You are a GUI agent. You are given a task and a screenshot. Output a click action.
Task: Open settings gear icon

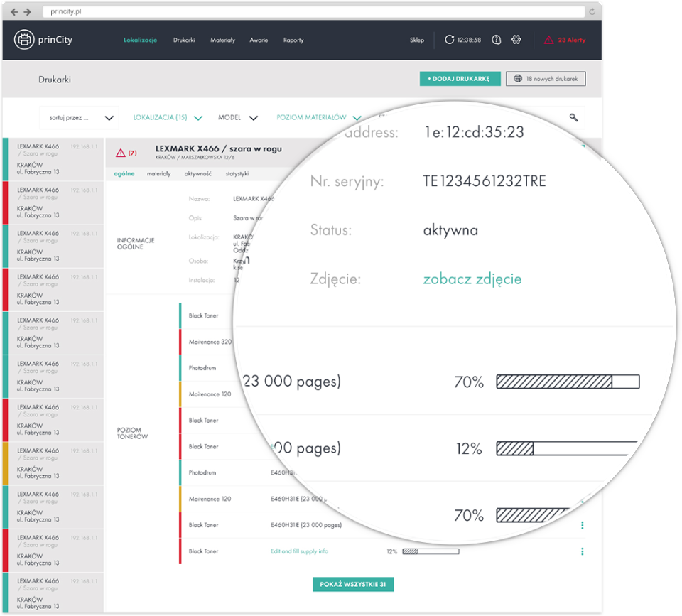point(516,40)
